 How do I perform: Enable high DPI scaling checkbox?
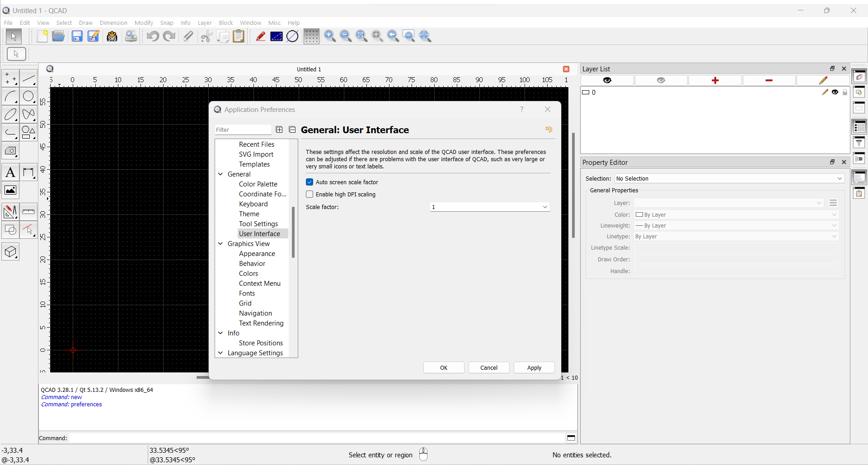pyautogui.click(x=310, y=194)
